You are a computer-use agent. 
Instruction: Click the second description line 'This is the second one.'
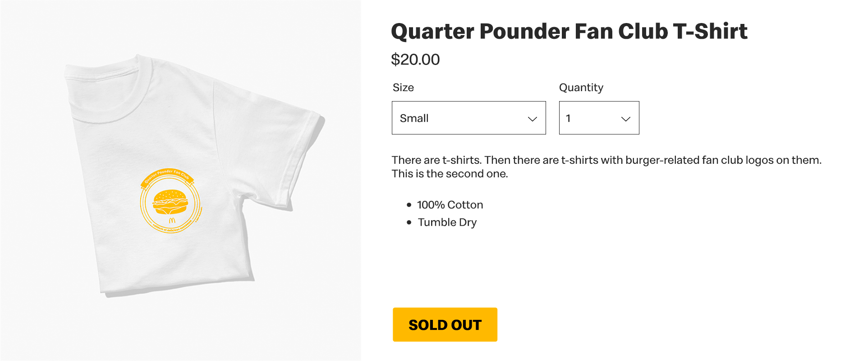(450, 174)
